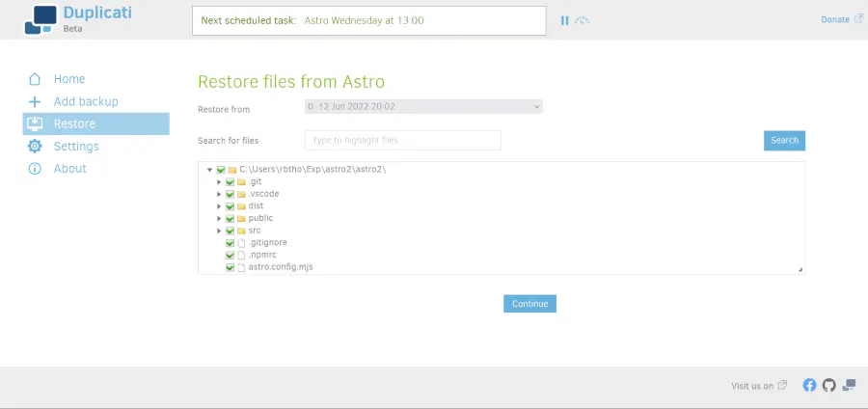Screen dimensions: 868x409
Task: Click the file icon of astro.config.mjs
Action: coord(241,267)
